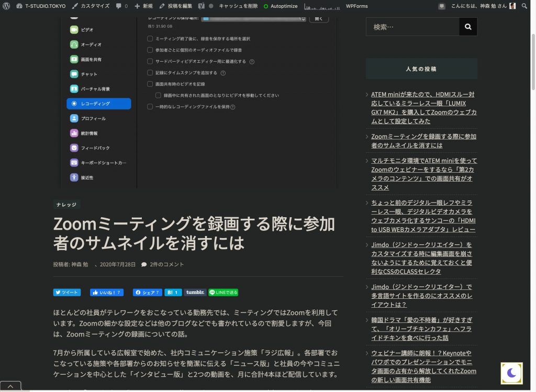Open the Autoptimize admin bar menu

pos(281,6)
